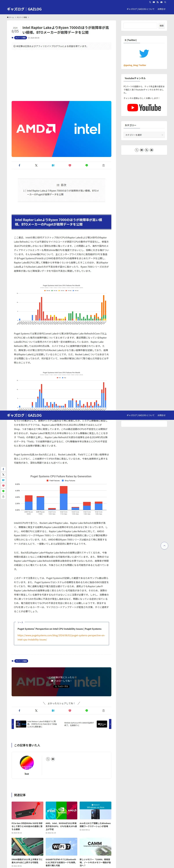
Task: Click ギャズログ｜GAZLOG logo in sticky mid-page header
Action: pyautogui.click(x=24, y=415)
